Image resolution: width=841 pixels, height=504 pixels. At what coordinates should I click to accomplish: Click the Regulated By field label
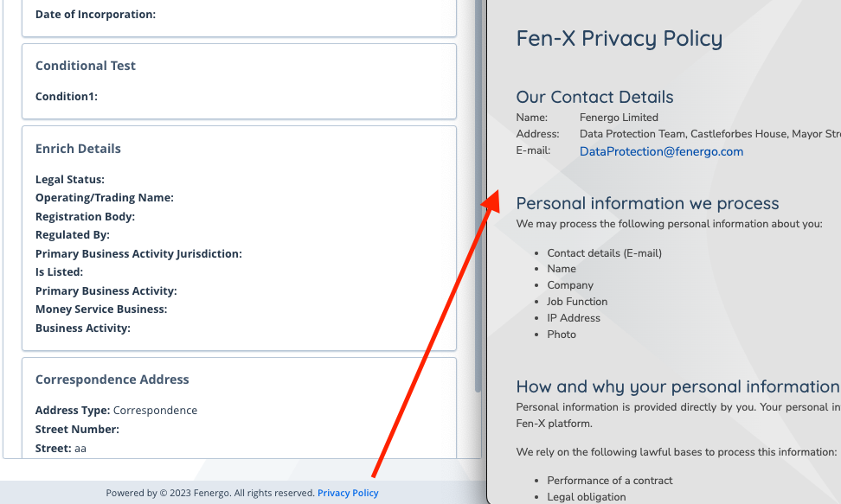73,235
